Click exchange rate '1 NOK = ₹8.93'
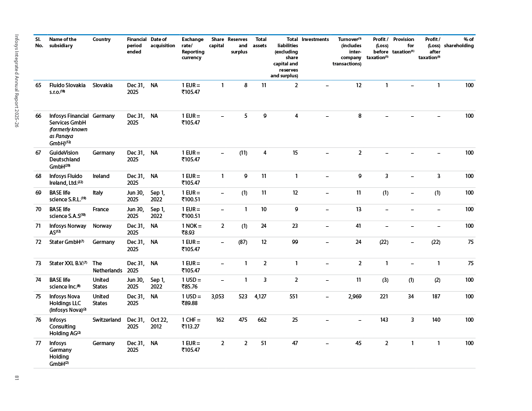Viewport: 532px width, 411px height. (192, 229)
